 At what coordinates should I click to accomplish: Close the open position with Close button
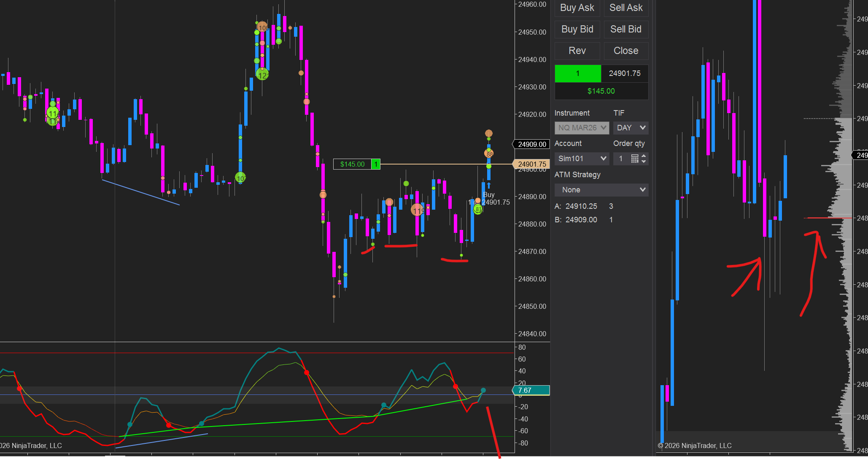point(626,51)
